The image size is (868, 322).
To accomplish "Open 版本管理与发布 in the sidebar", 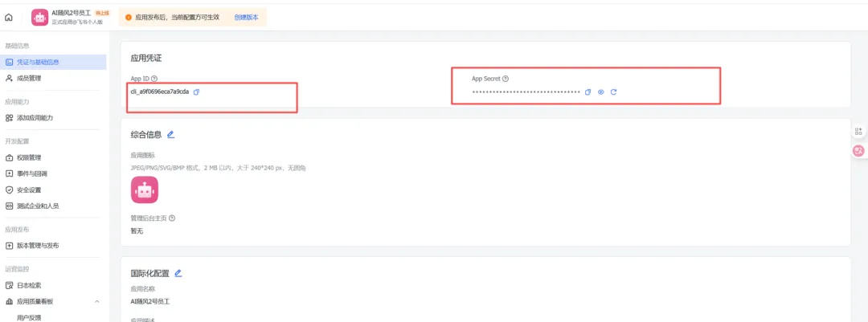I will [x=37, y=246].
